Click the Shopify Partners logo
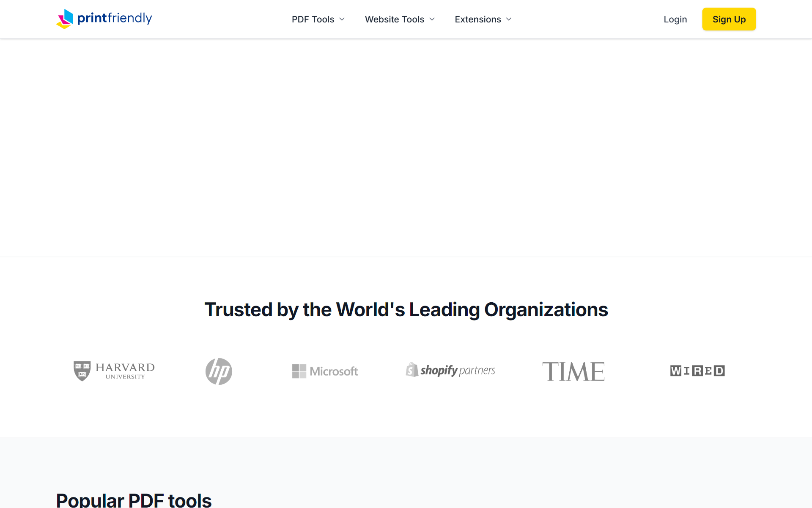The height and width of the screenshot is (508, 812). click(x=450, y=370)
